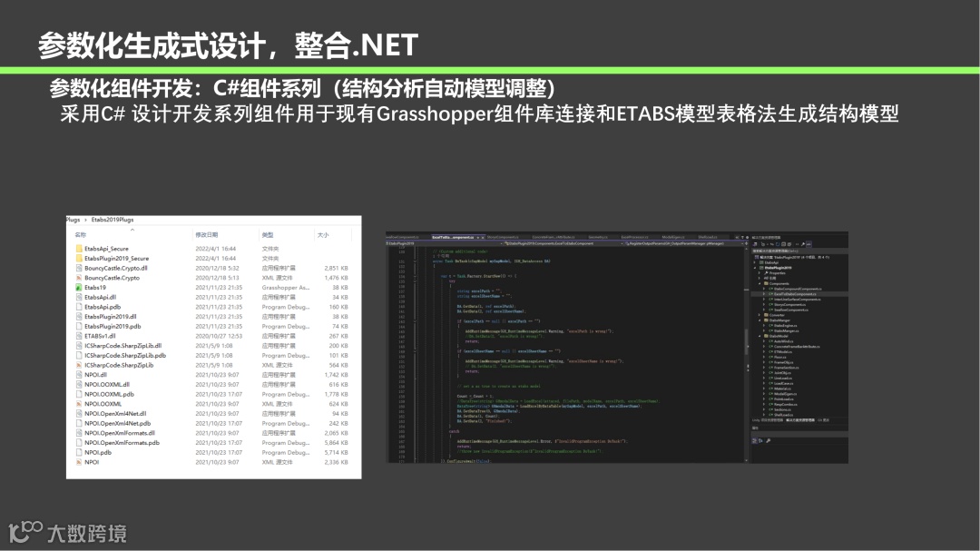Open the EtabsPlugin2019_Secure folder icon
The width and height of the screenshot is (980, 551).
[x=79, y=258]
